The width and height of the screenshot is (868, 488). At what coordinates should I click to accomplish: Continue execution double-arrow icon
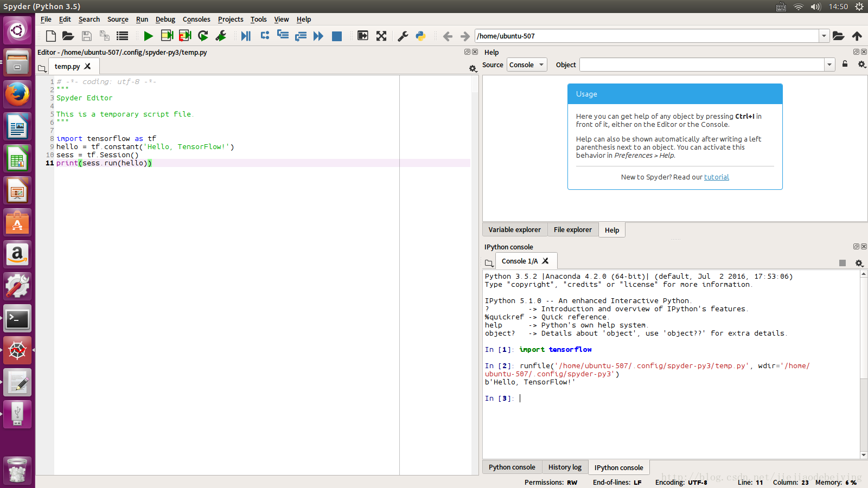click(x=318, y=36)
